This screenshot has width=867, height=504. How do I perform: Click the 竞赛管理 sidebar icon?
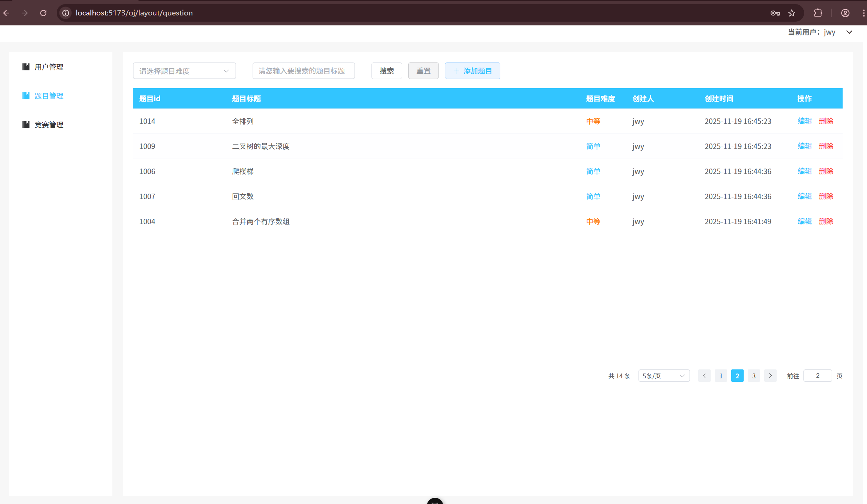(x=26, y=124)
